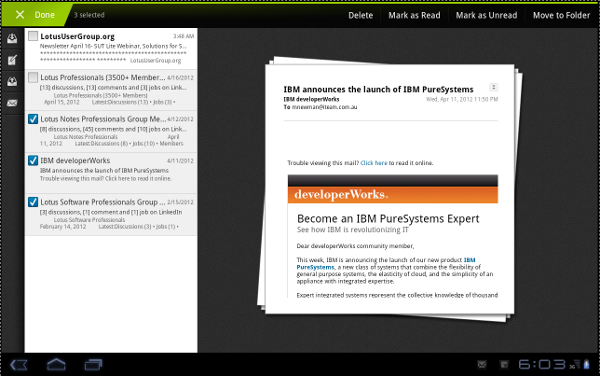Tap the mail notification icon in status bar
Image resolution: width=600 pixels, height=376 pixels.
[482, 365]
